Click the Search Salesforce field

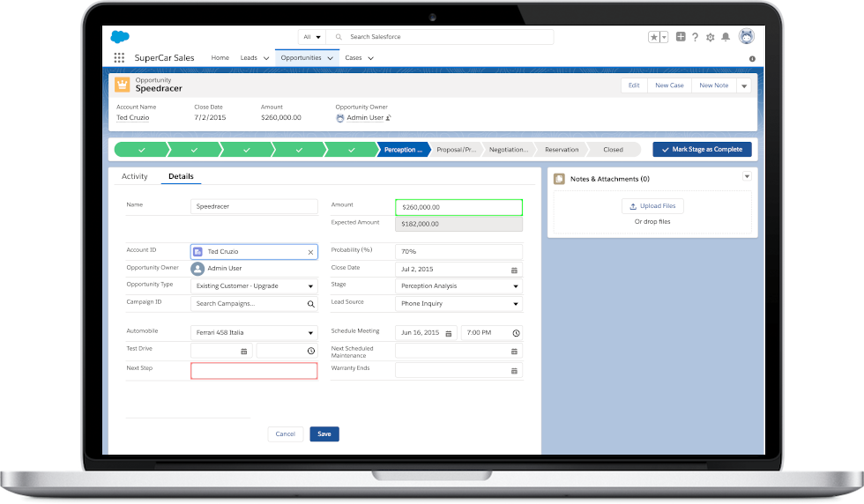pyautogui.click(x=440, y=37)
